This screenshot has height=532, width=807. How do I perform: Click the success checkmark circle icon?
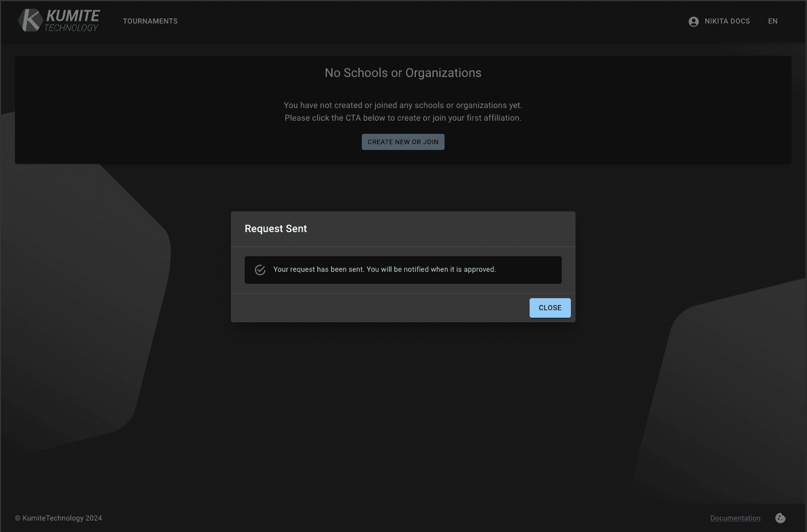tap(260, 270)
